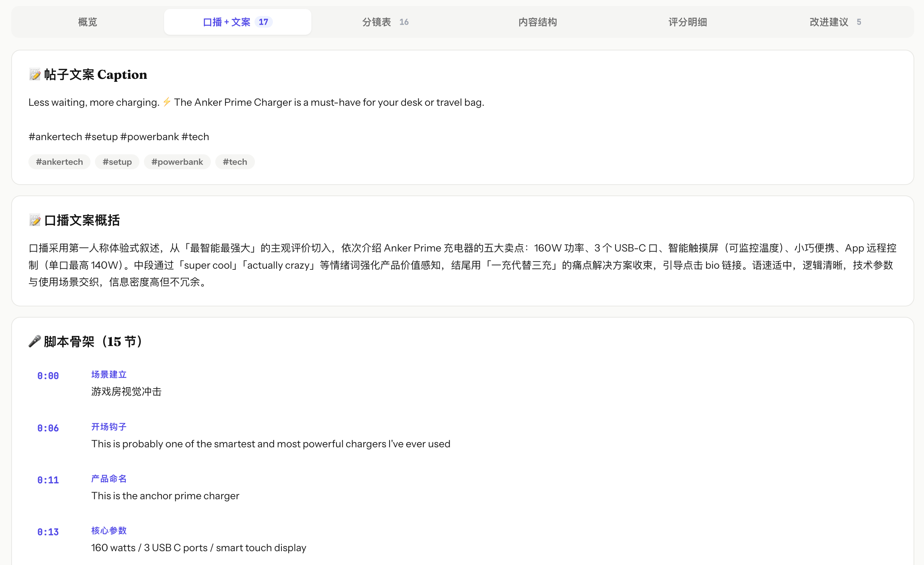Screen dimensions: 924x565
Task: Select the 口播 + 文案 tab
Action: (x=237, y=22)
